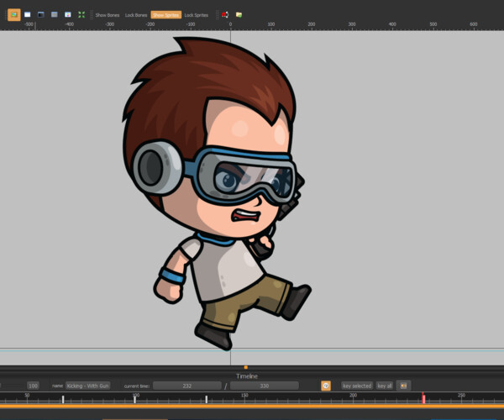This screenshot has height=420, width=504.
Task: Click the current time field showing 232
Action: coord(186,386)
